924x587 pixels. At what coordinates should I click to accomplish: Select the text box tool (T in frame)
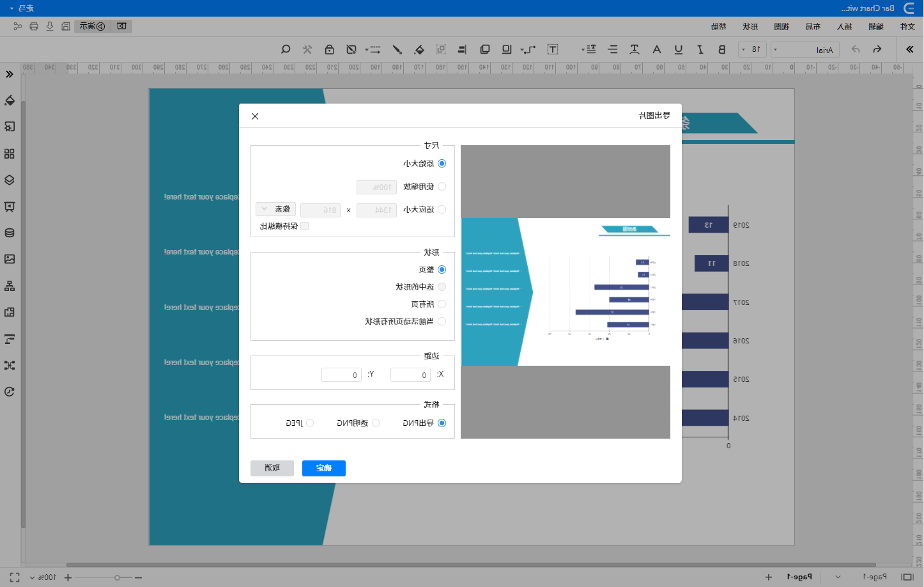pyautogui.click(x=553, y=49)
